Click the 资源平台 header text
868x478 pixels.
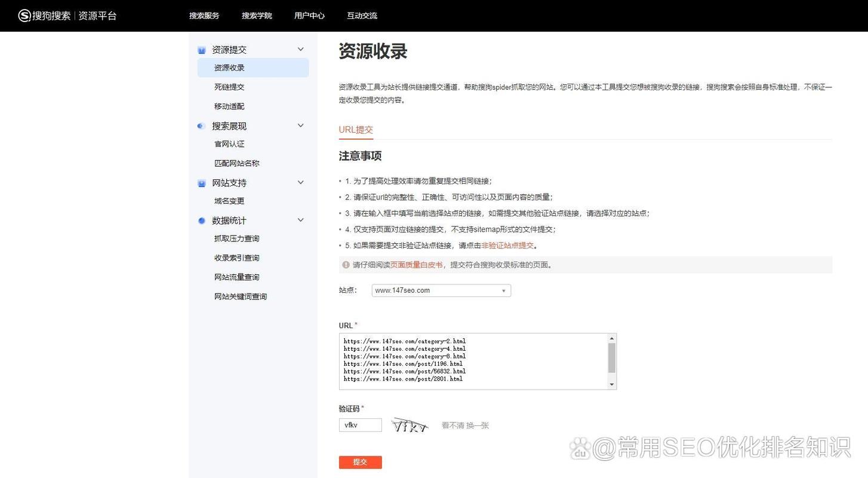pos(97,16)
